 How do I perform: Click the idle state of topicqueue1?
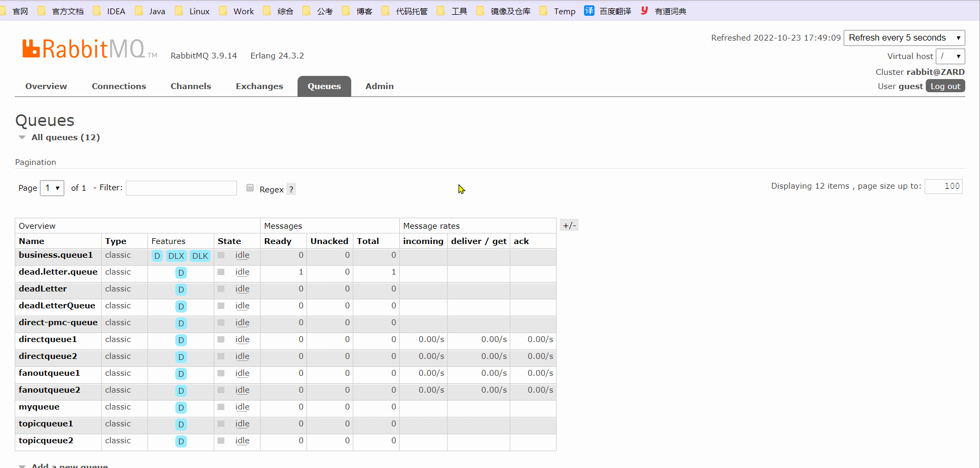tap(242, 424)
